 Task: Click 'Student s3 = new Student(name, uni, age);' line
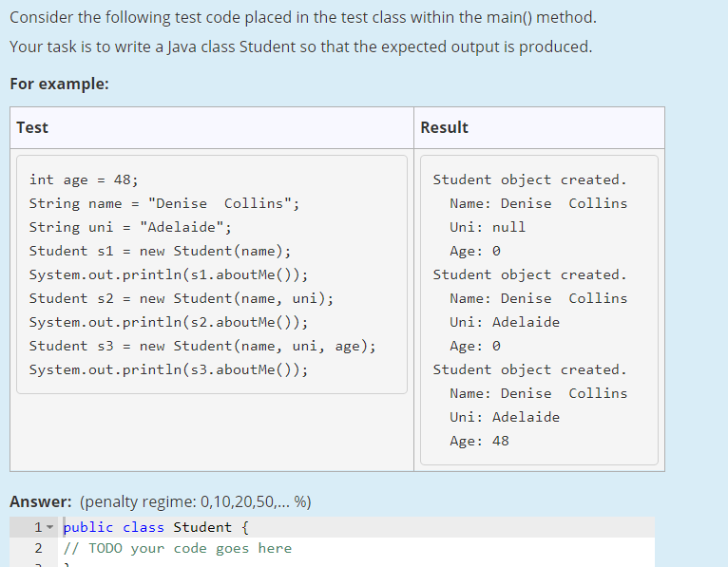pos(201,346)
